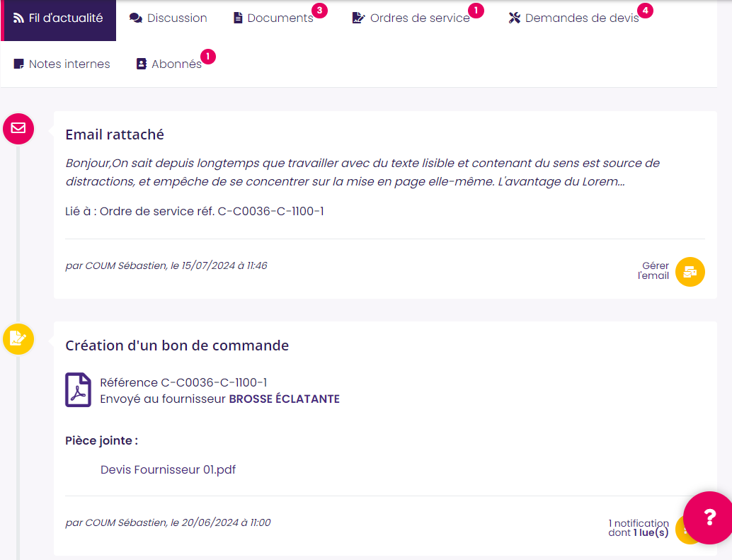Viewport: 732px width, 560px height.
Task: Click the notification badge on Ordres de service
Action: pyautogui.click(x=476, y=11)
